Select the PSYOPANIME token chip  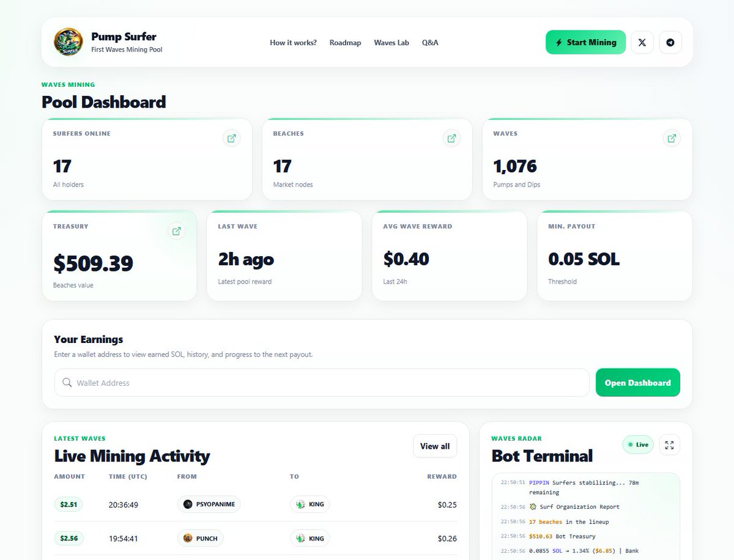click(x=209, y=504)
